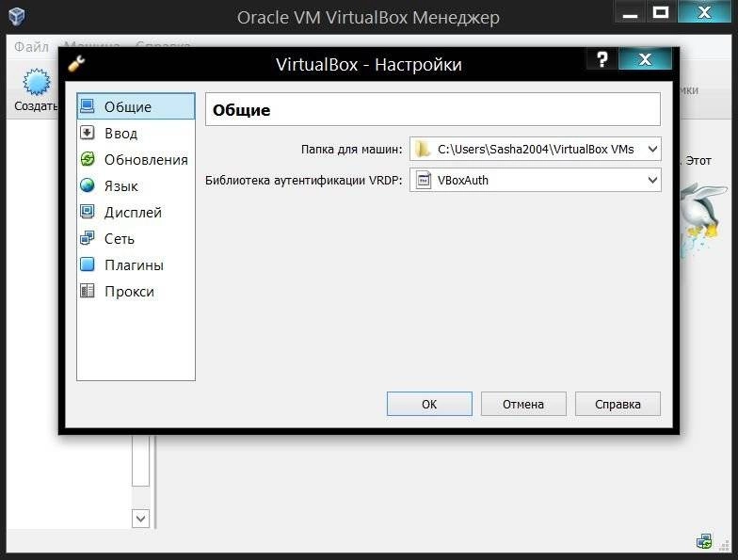This screenshot has height=560, width=738.
Task: Switch to the Язык settings page
Action: (136, 185)
